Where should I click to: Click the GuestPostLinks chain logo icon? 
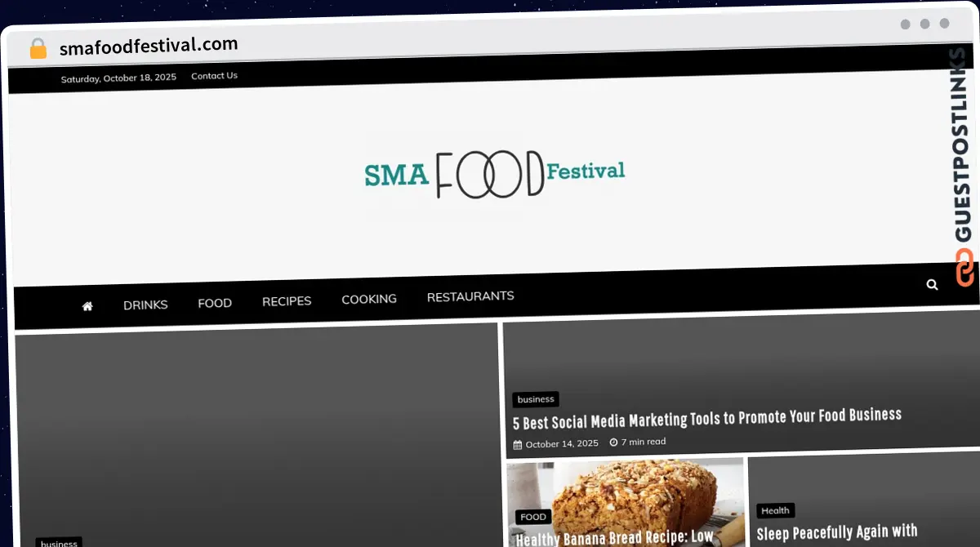(964, 268)
